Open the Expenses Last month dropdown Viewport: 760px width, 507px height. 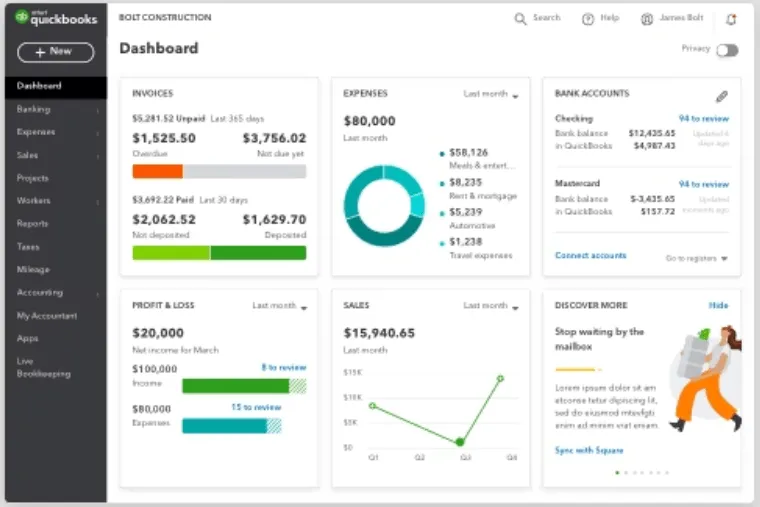tap(491, 94)
